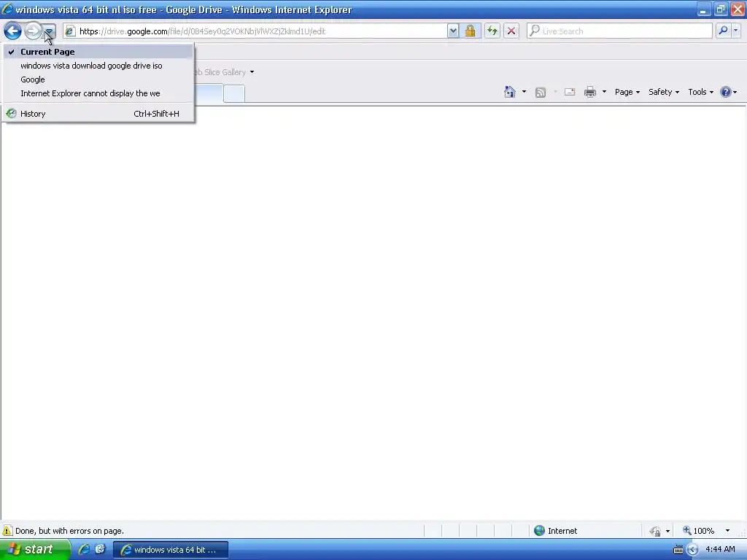747x560 pixels.
Task: Restore down the browser window
Action: pos(720,9)
